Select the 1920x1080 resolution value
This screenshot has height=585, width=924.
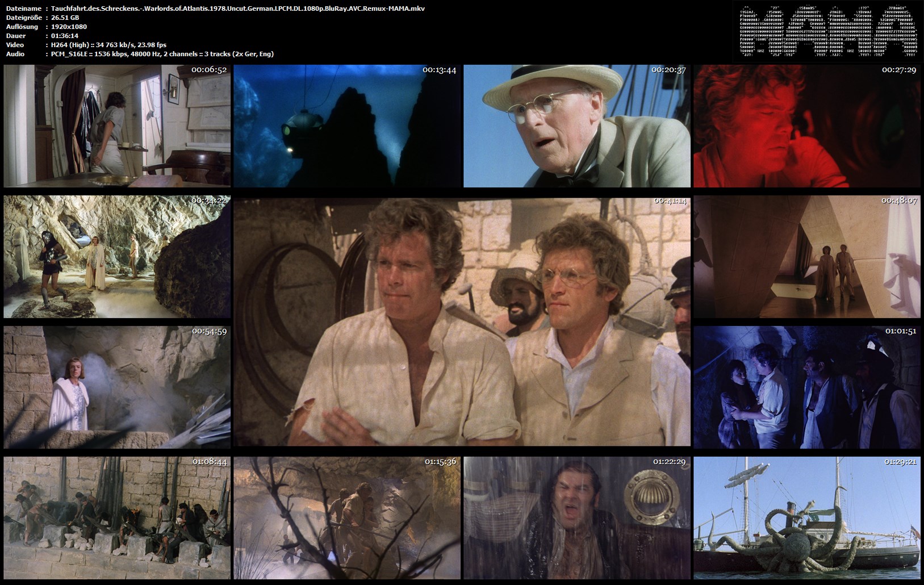69,27
